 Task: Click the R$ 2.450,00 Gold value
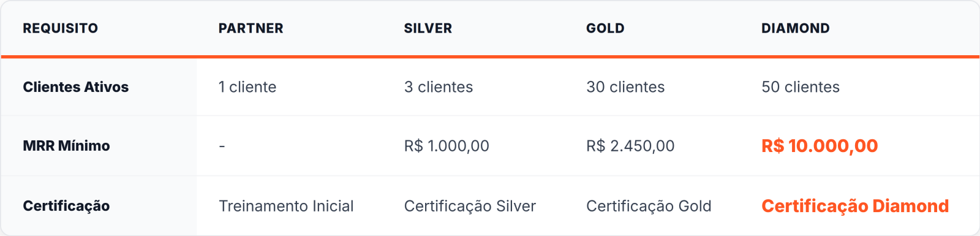point(630,146)
